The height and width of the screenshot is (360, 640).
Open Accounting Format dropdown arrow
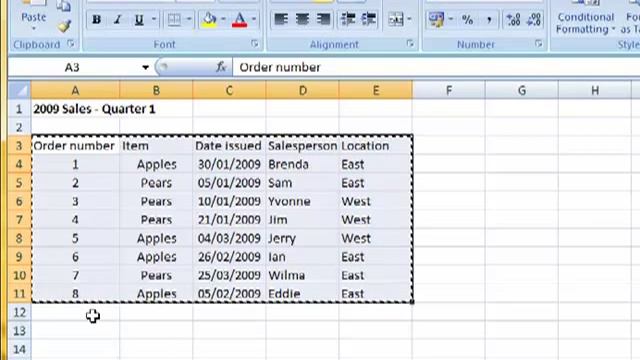(x=451, y=19)
